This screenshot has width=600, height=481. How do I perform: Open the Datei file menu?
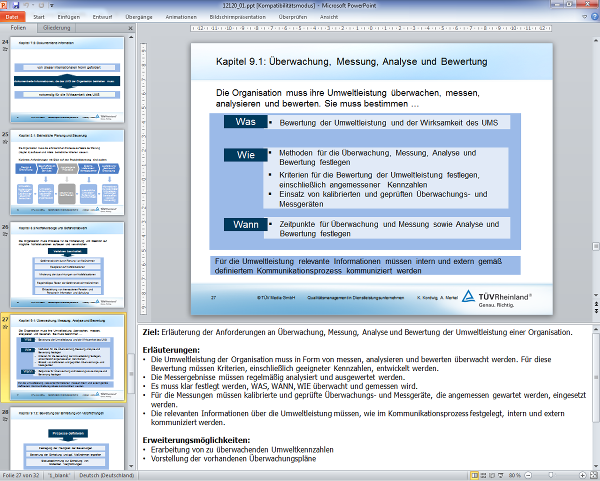pyautogui.click(x=13, y=17)
